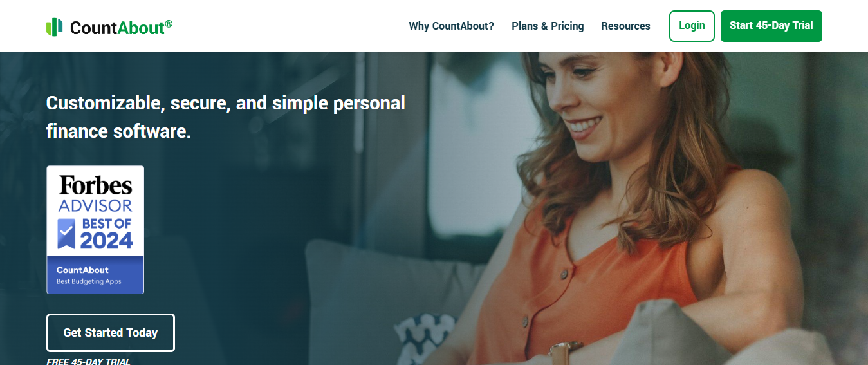Click the green Start 45-Day Trial button
The image size is (868, 365).
771,26
